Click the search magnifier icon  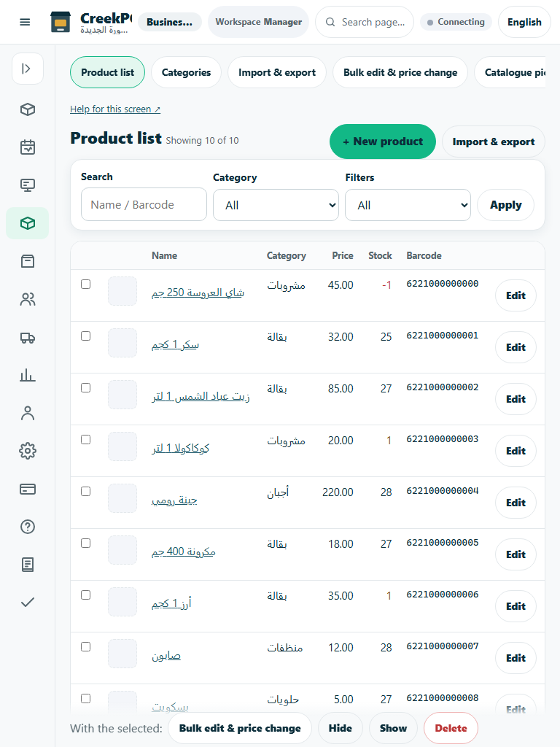coord(330,22)
